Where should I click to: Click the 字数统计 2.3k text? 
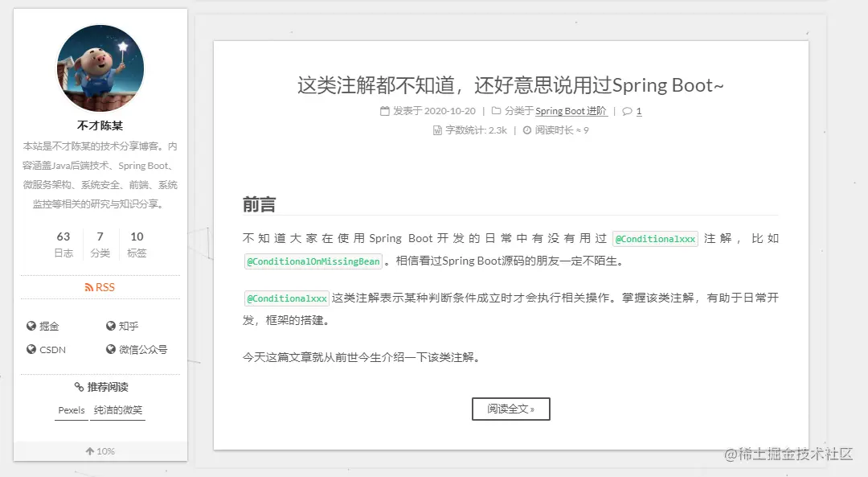coord(476,130)
